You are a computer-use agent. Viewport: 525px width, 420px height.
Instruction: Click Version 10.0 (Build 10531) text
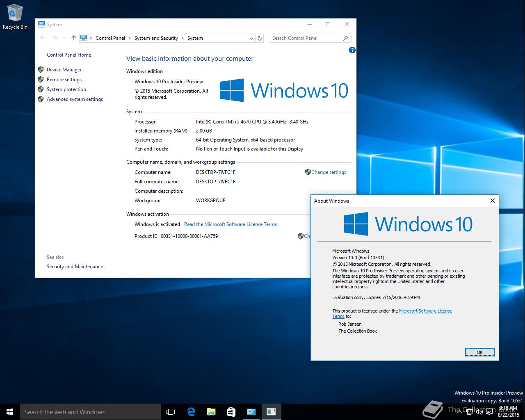point(358,258)
